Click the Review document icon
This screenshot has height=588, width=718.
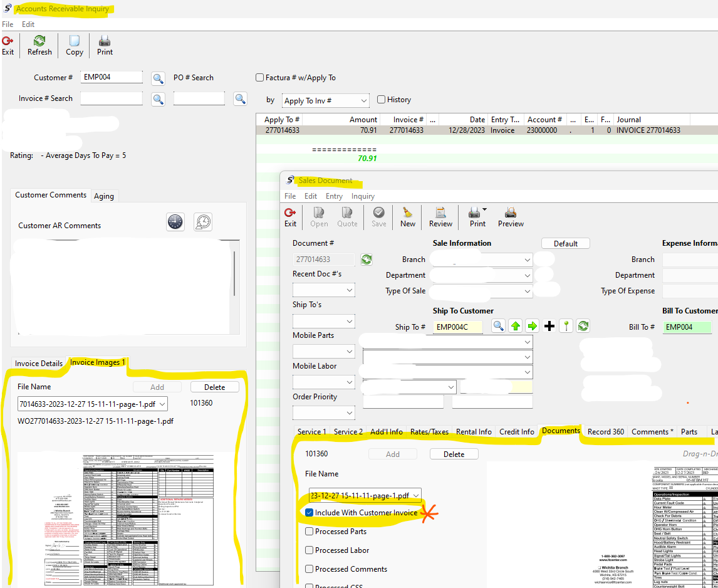point(440,213)
